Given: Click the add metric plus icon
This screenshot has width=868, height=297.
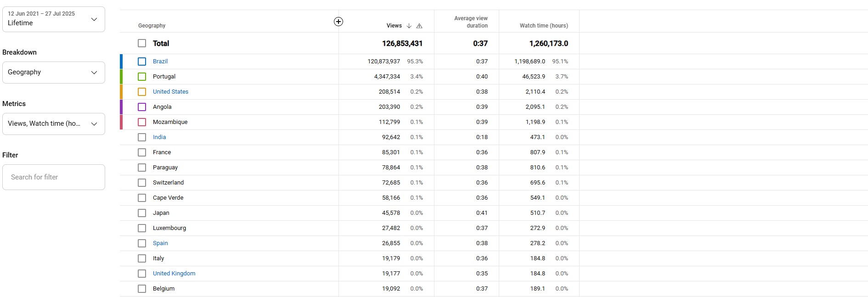Looking at the screenshot, I should pos(338,22).
